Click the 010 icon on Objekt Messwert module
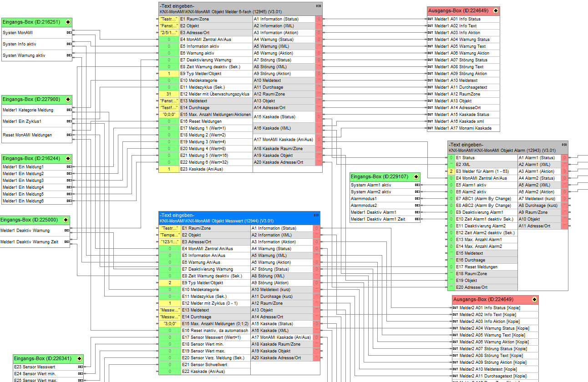Image resolution: width=588 pixels, height=382 pixels. pos(316,215)
